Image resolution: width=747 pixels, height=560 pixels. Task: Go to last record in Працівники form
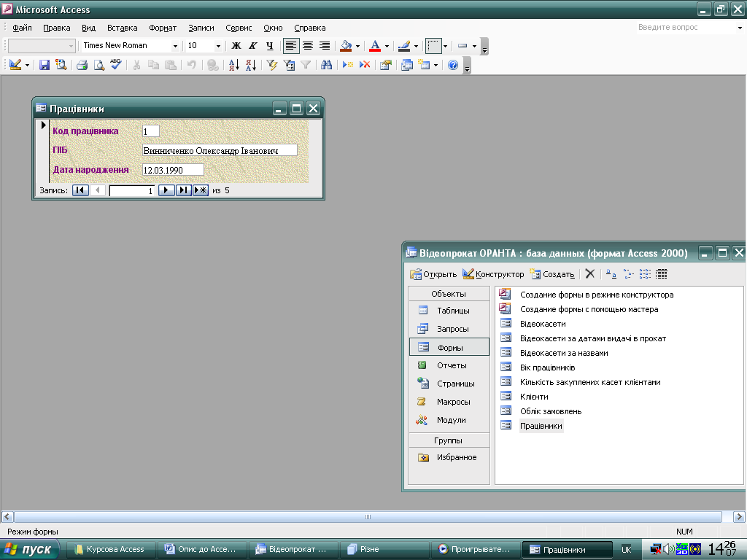[x=183, y=190]
